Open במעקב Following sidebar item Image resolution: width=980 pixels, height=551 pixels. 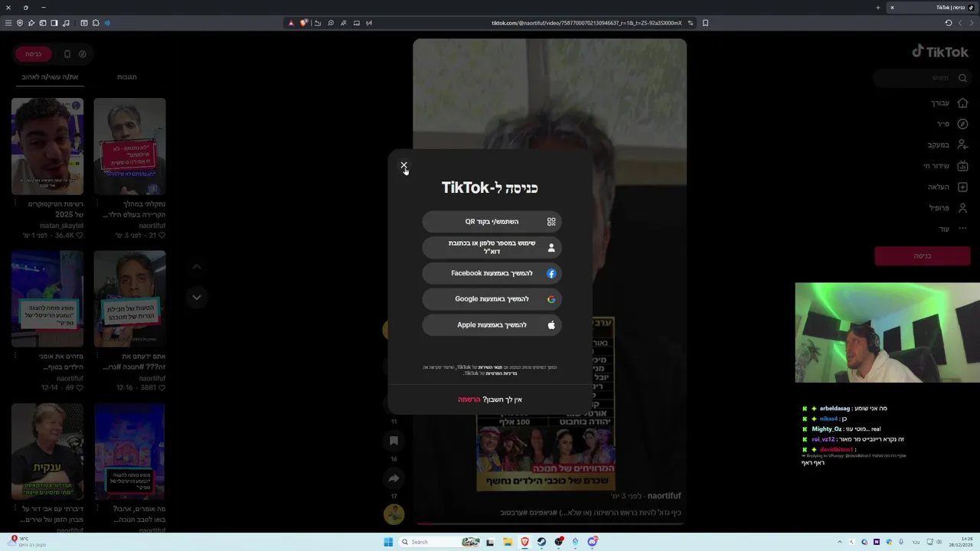(948, 145)
